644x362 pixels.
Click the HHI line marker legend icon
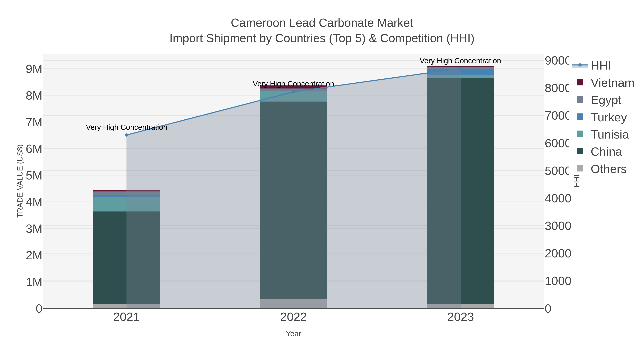point(580,65)
